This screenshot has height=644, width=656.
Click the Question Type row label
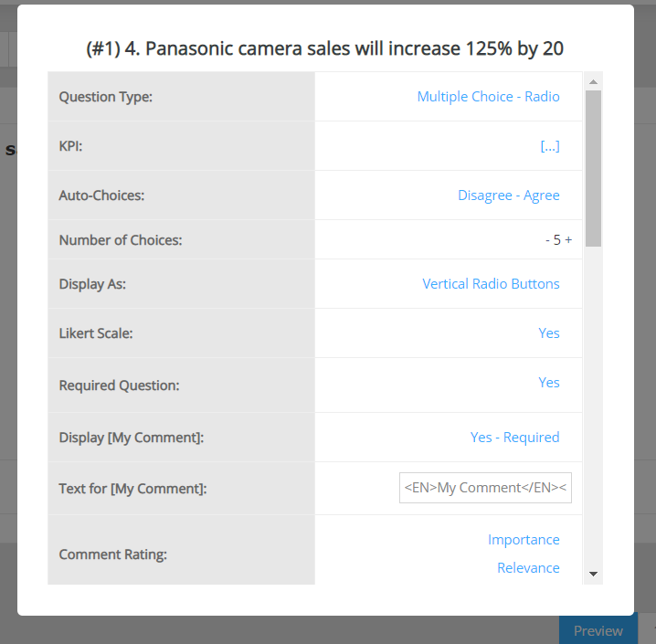click(x=105, y=96)
